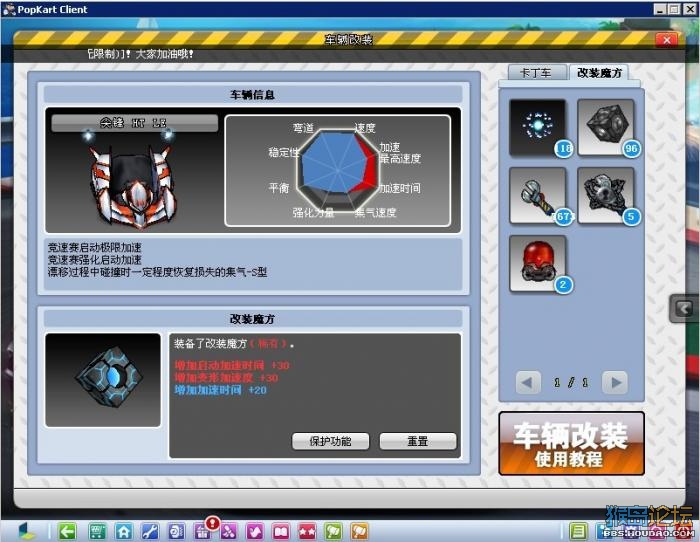This screenshot has width=700, height=542.
Task: Maximize the PopKart Client window
Action: [675, 9]
